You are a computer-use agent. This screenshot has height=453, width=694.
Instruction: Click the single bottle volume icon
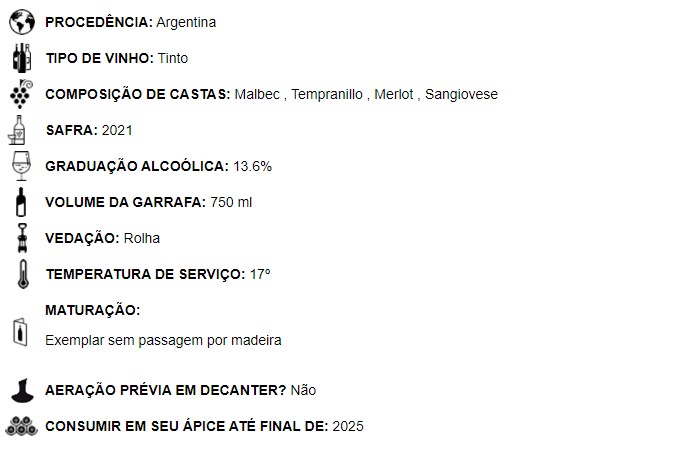tap(20, 201)
